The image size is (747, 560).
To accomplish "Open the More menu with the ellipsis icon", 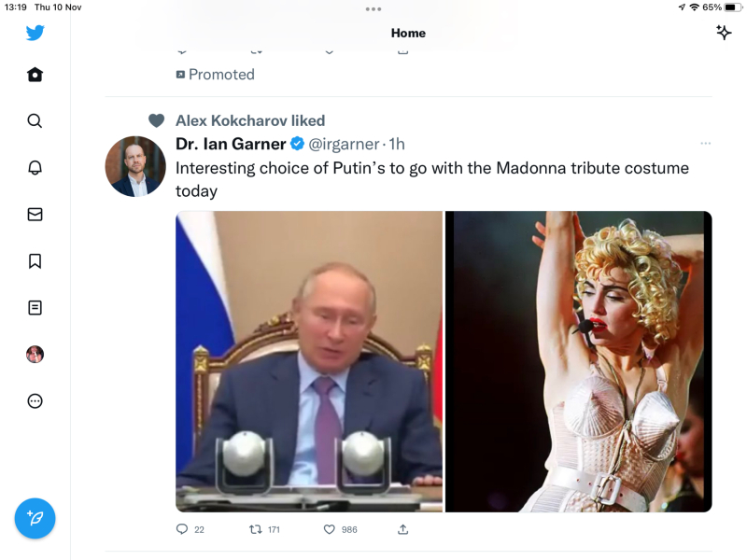I will click(x=35, y=400).
